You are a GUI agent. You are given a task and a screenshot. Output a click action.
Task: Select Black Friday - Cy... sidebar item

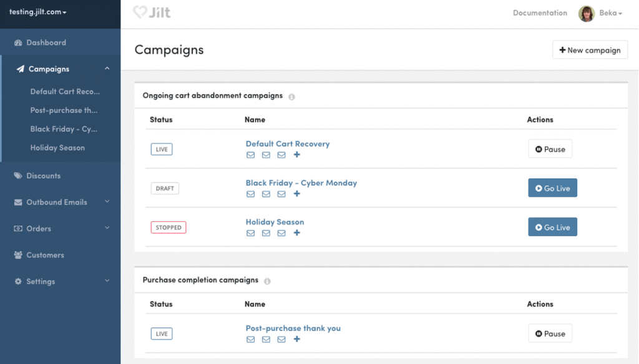tap(64, 129)
